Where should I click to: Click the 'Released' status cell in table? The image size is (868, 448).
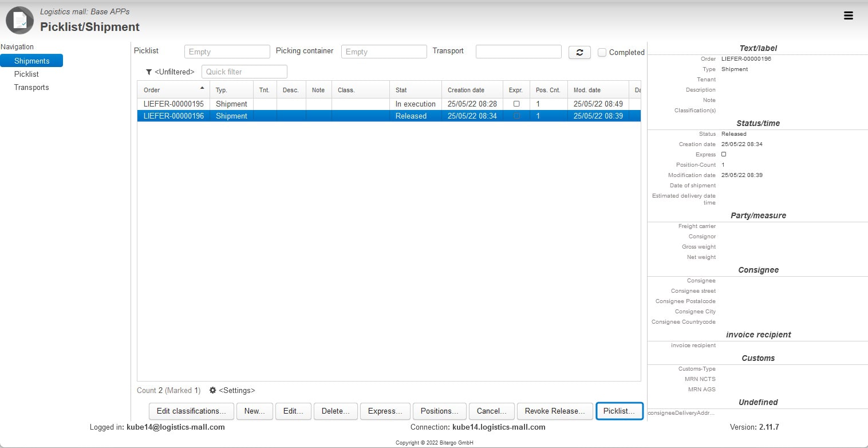(416, 116)
